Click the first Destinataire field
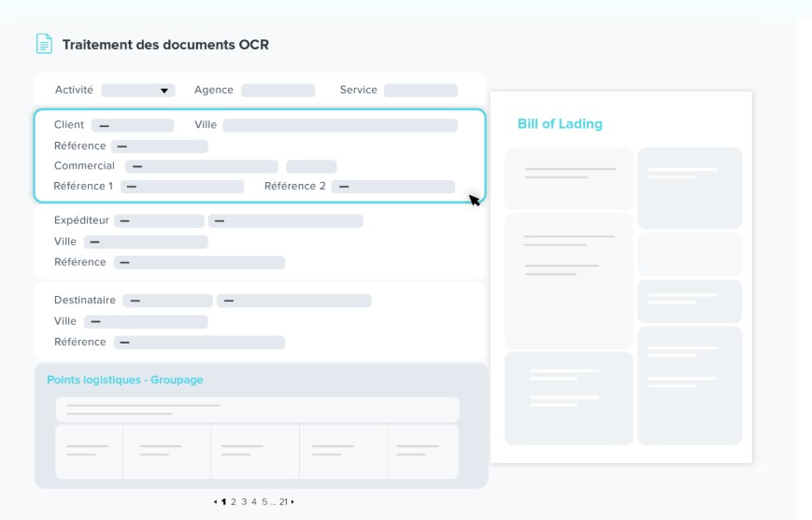Image resolution: width=812 pixels, height=520 pixels. tap(167, 301)
